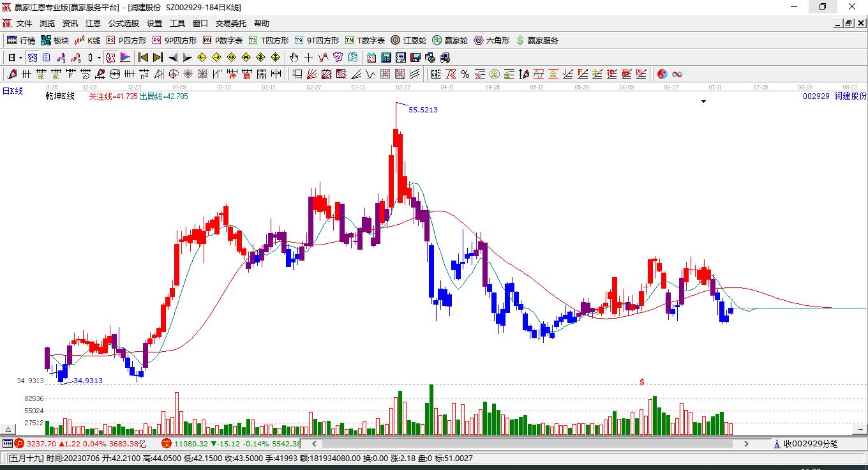Viewport: 868px width, 470px height.
Task: Open 赢家服务 with dollar icon
Action: [537, 40]
